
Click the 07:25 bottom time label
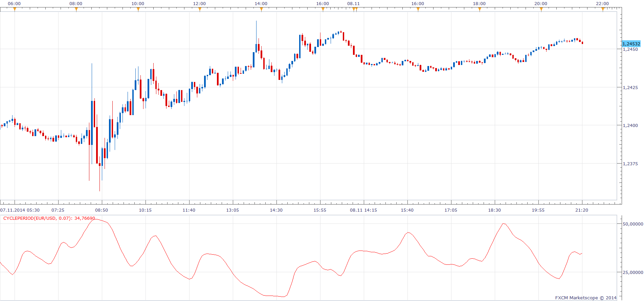tap(58, 210)
